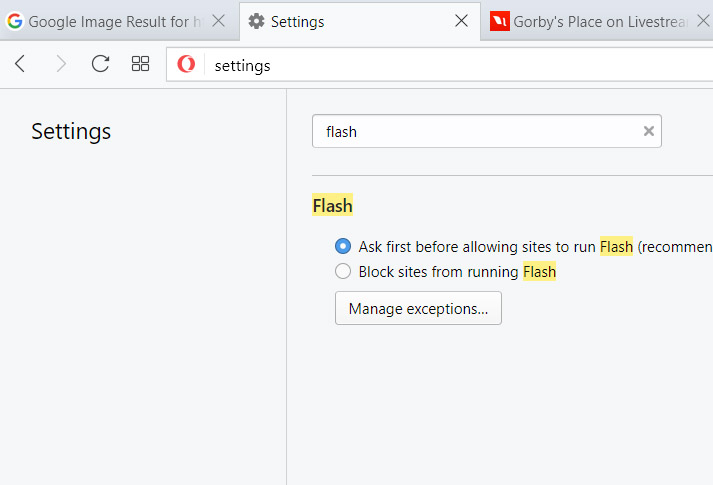
Task: Focus the address bar showing settings
Action: pyautogui.click(x=455, y=65)
